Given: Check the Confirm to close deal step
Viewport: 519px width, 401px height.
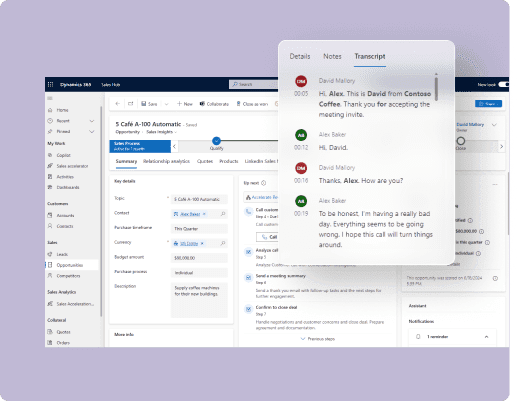Looking at the screenshot, I should point(248,309).
